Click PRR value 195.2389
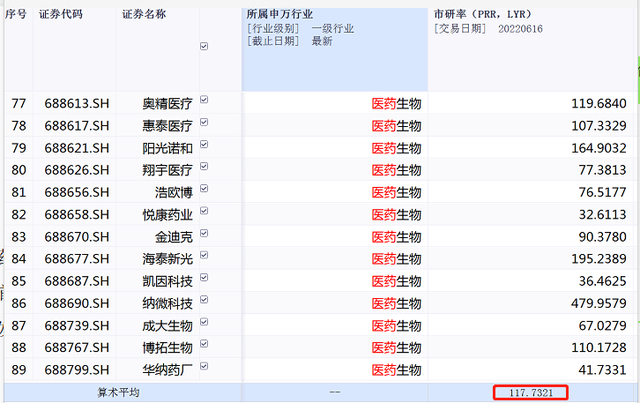 599,259
